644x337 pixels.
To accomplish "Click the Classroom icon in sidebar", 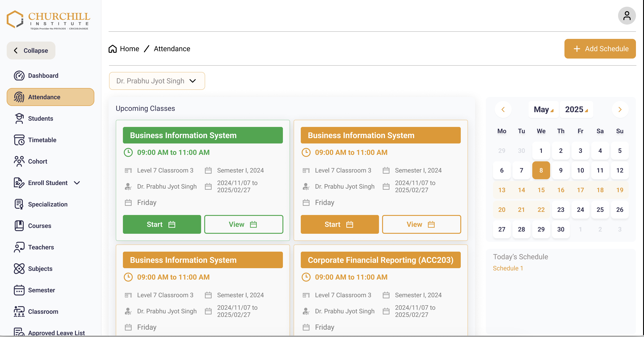I will [19, 312].
